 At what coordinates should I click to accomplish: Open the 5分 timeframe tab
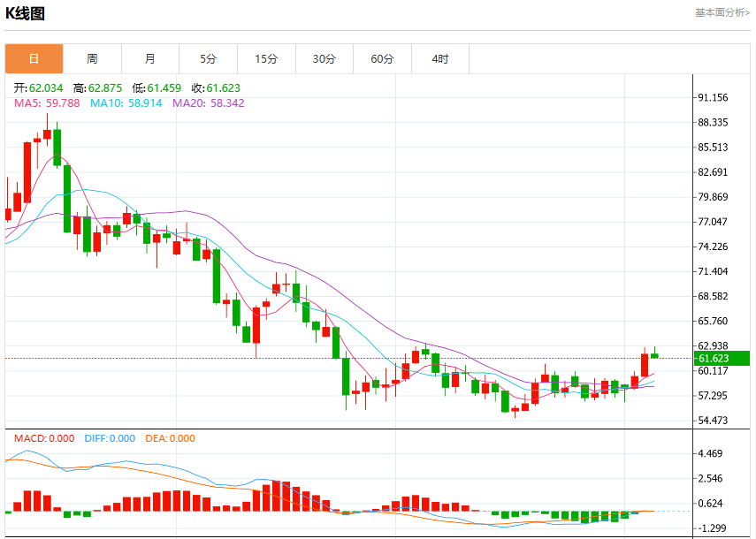(x=209, y=59)
